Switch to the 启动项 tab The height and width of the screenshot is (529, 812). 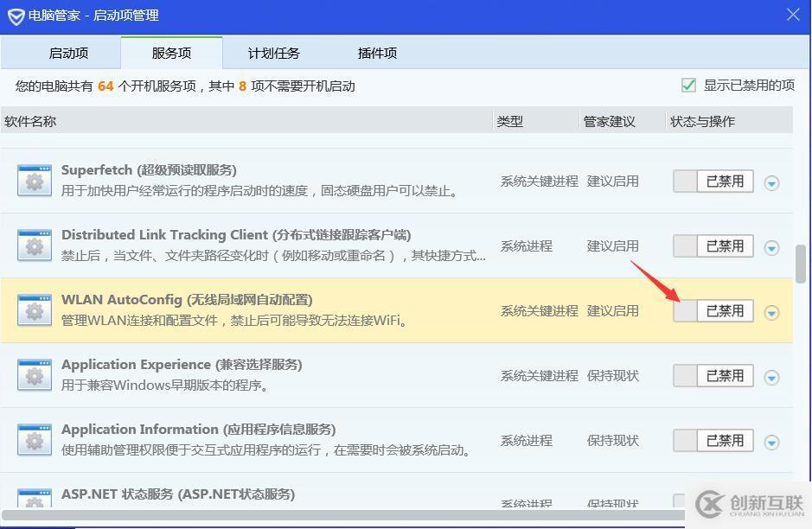click(x=68, y=53)
